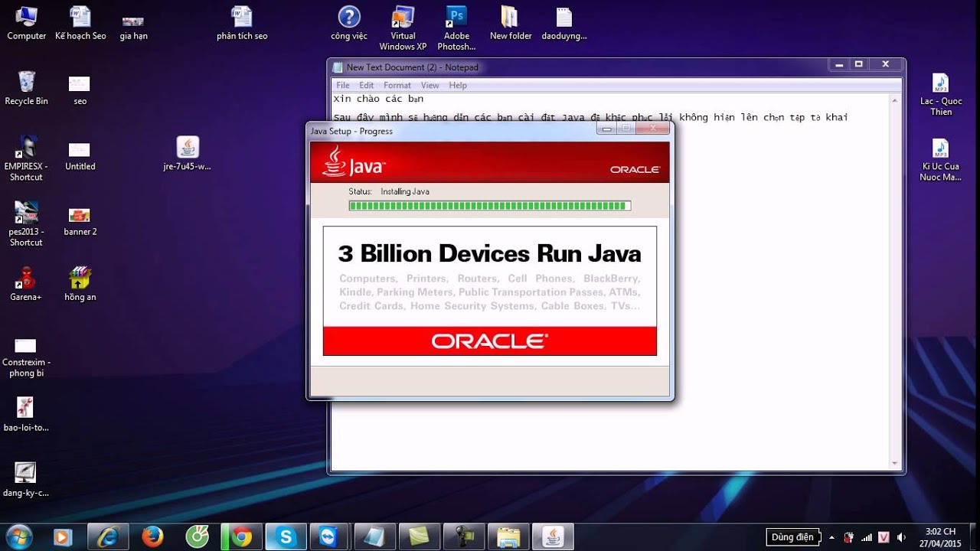
Task: Open Notepad View menu
Action: (x=430, y=85)
